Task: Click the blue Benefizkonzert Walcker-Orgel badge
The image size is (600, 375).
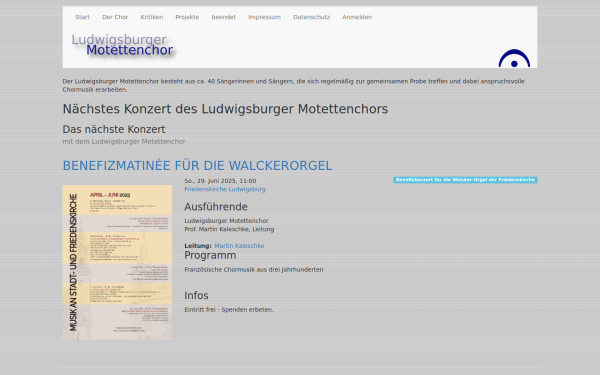Action: (x=465, y=180)
